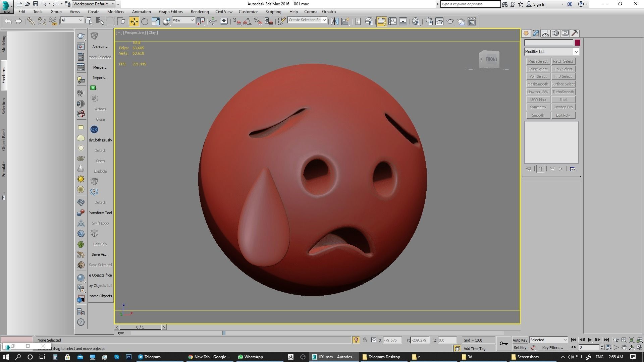Toggle Set Key mode
This screenshot has height=362, width=644.
pyautogui.click(x=520, y=348)
